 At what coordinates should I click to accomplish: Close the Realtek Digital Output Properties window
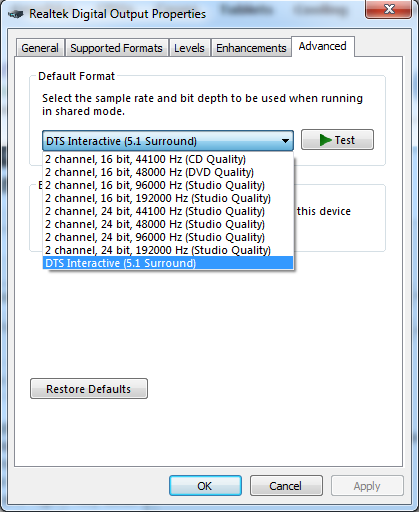click(x=389, y=9)
